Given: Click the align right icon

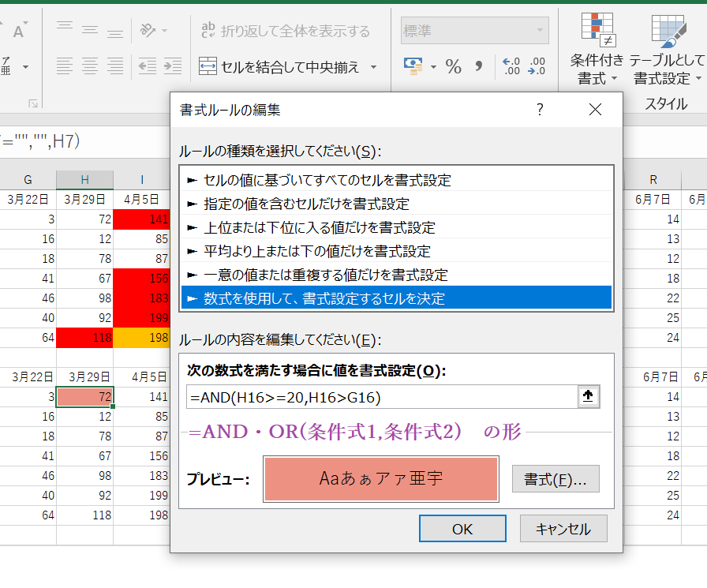Looking at the screenshot, I should [115, 66].
